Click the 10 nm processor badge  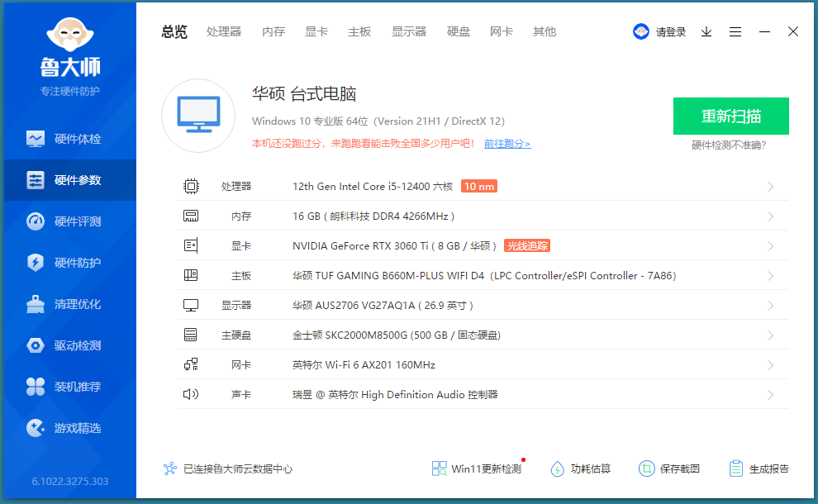(479, 186)
